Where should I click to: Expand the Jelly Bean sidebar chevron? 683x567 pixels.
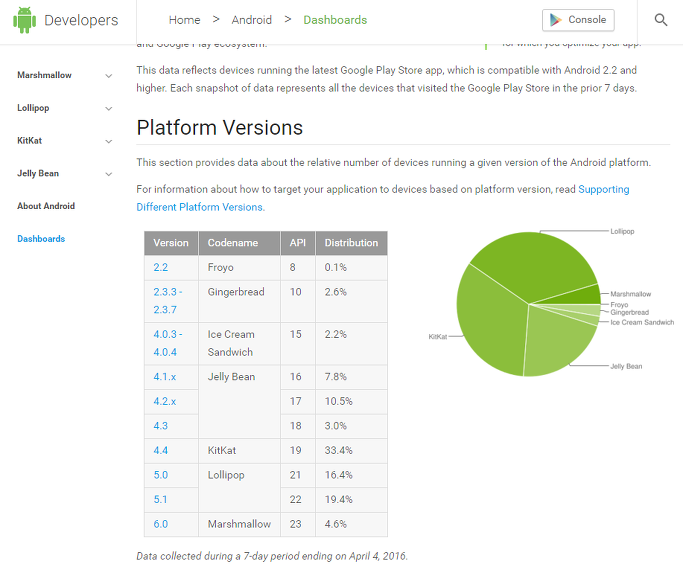109,174
